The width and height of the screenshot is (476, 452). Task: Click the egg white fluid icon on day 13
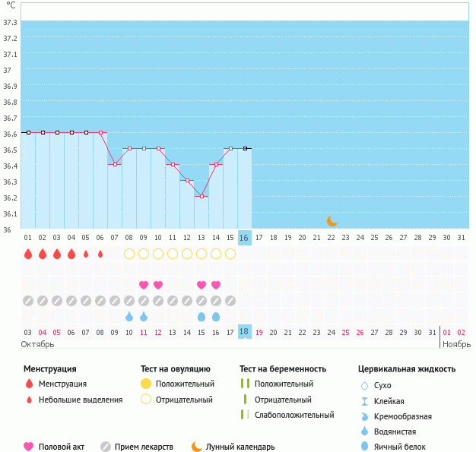click(202, 316)
